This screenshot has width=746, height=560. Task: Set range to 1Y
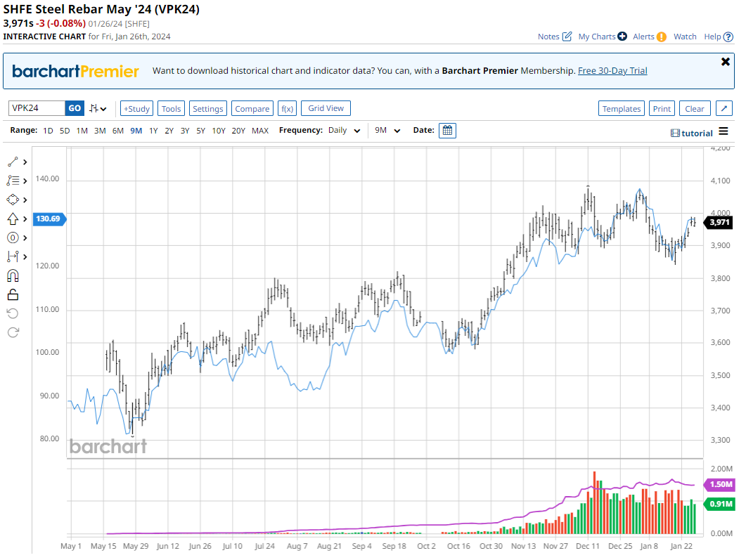point(153,131)
